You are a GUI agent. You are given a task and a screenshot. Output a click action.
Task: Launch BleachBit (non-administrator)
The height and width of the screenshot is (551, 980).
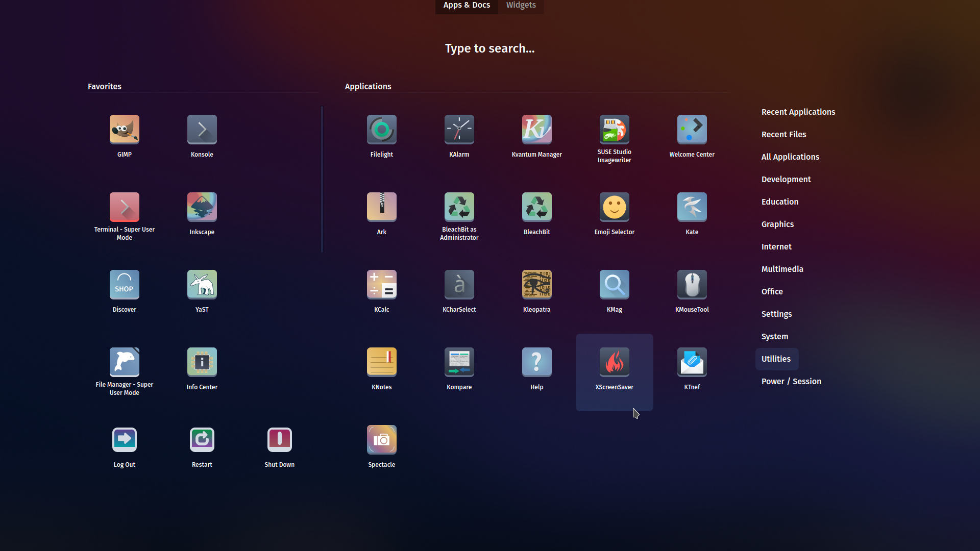[537, 208]
